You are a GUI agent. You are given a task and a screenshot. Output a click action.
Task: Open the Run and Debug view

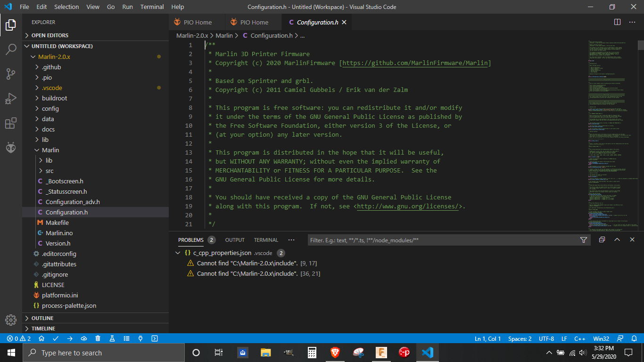[x=11, y=99]
